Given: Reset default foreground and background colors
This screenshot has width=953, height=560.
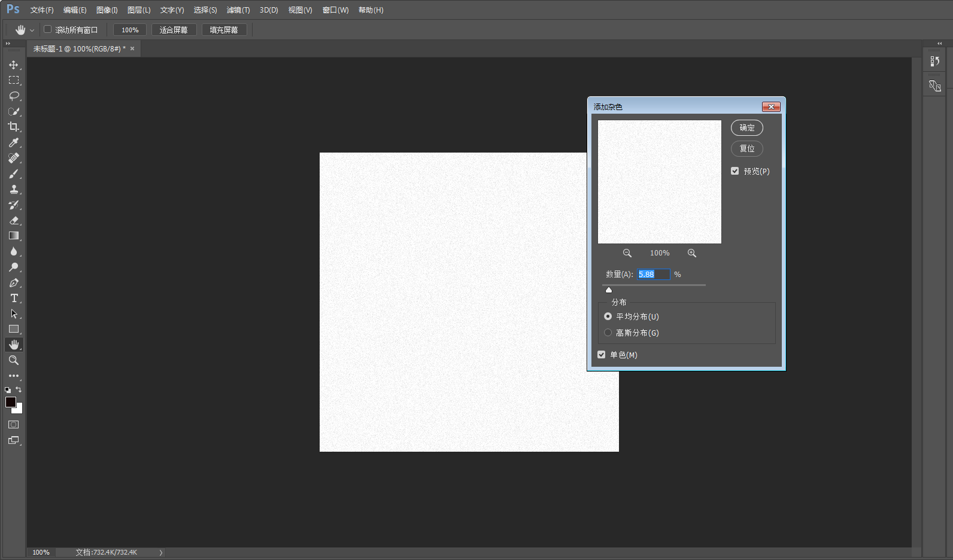Looking at the screenshot, I should (x=8, y=389).
